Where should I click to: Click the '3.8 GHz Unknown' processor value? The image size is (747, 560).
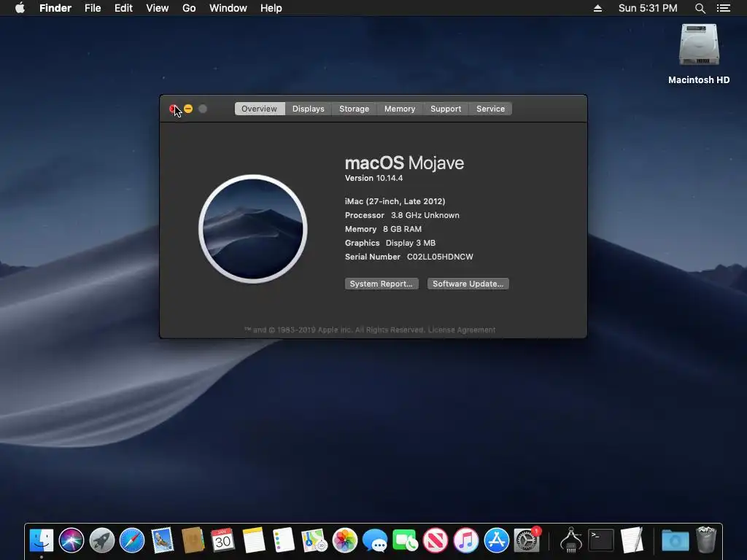tap(425, 215)
